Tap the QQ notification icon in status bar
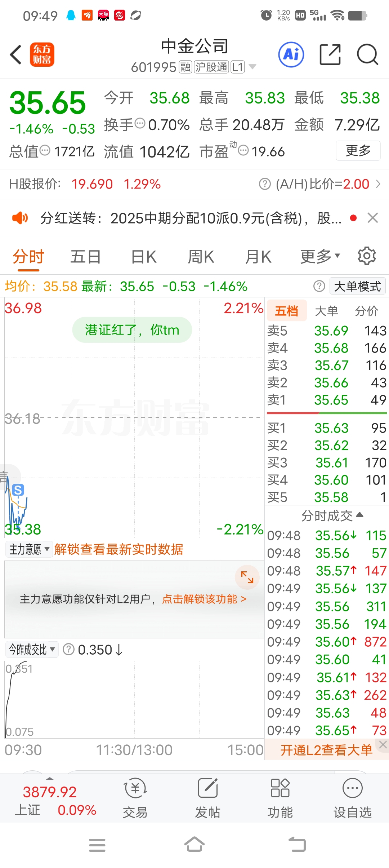 71,15
